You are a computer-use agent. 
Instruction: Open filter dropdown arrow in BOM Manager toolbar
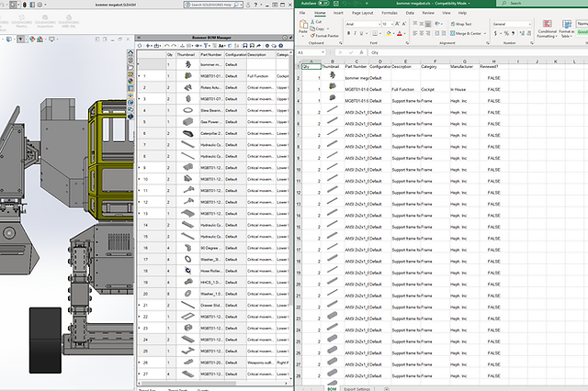click(209, 46)
